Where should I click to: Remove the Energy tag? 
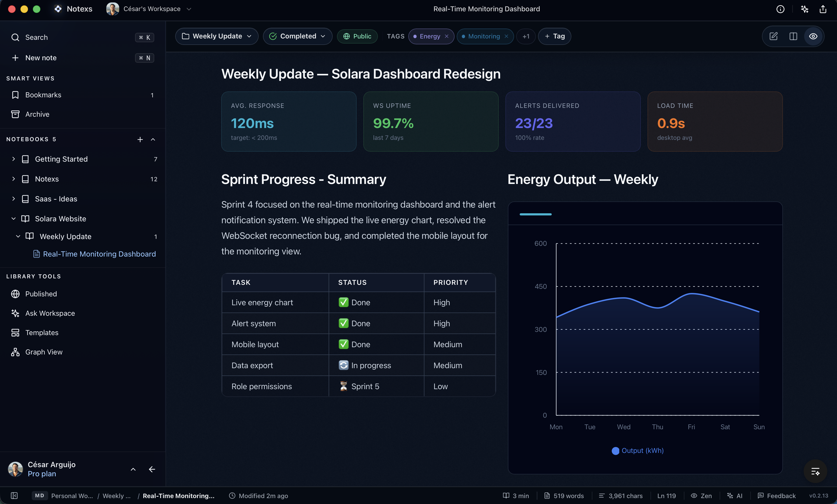[447, 36]
